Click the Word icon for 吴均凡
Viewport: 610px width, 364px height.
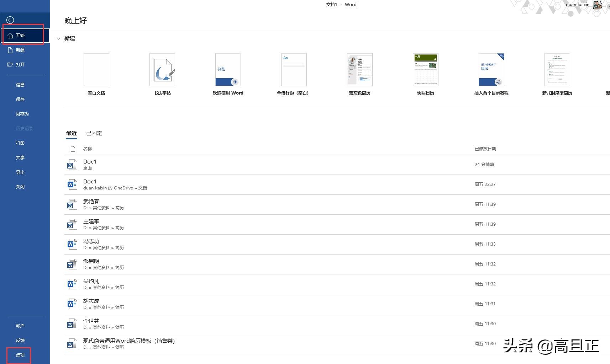72,284
